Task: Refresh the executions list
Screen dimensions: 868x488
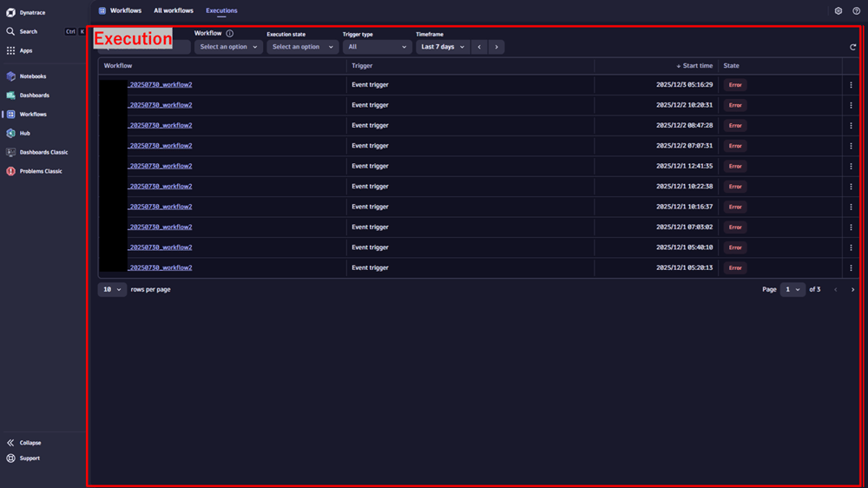Action: point(853,48)
